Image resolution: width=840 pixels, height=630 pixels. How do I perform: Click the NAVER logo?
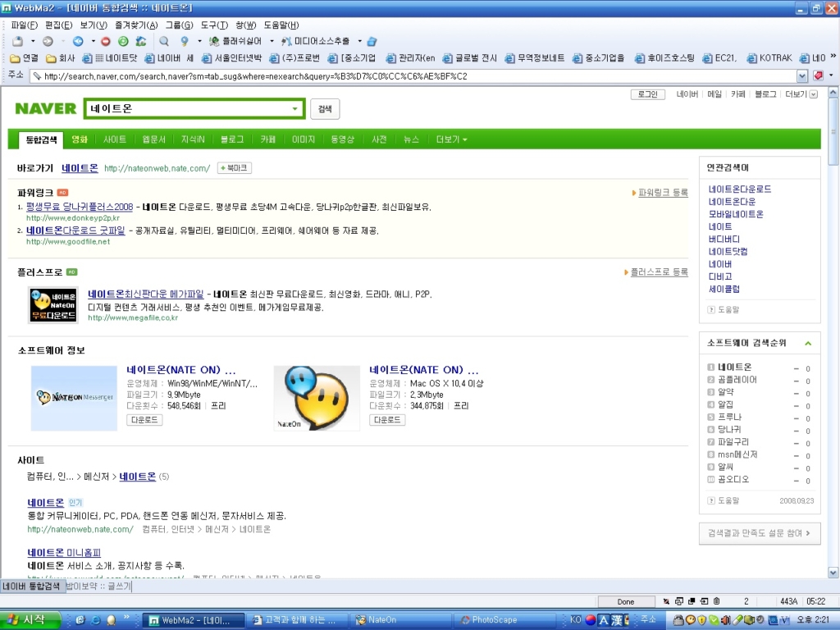point(46,109)
